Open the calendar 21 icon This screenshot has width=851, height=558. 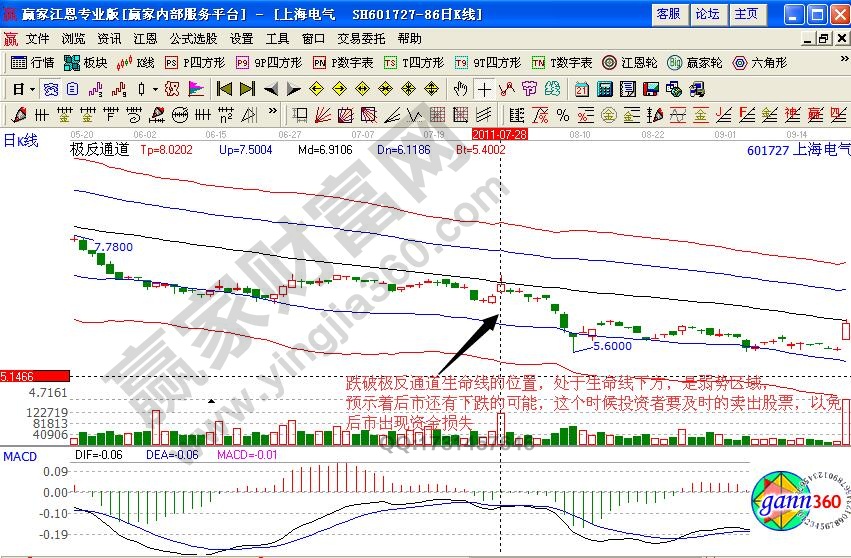pyautogui.click(x=582, y=89)
